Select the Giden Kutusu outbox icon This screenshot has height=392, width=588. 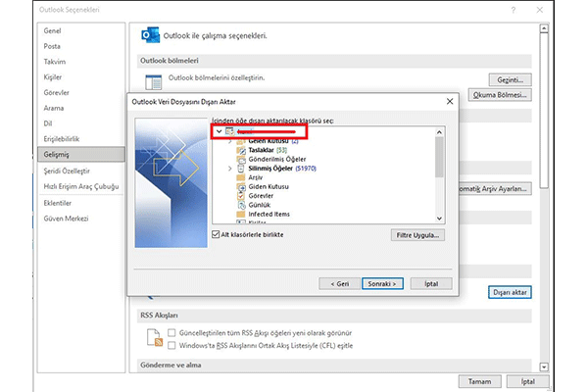pyautogui.click(x=241, y=186)
